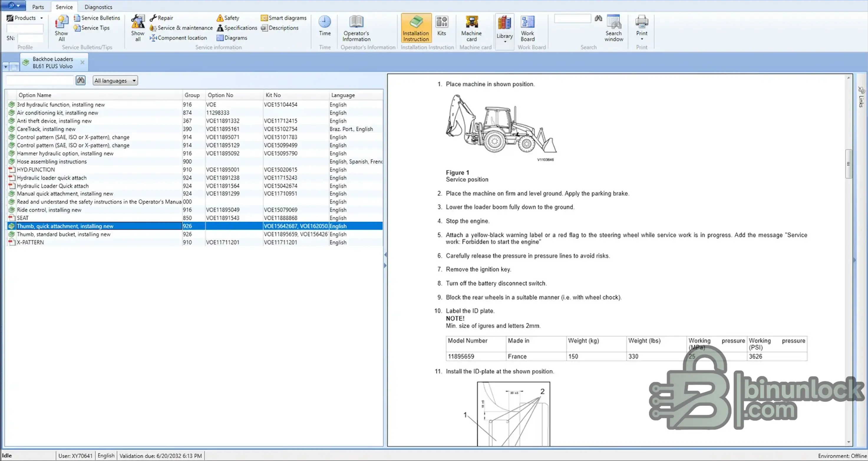
Task: Select 'Manual quick attachment, installing new' row
Action: tap(195, 194)
